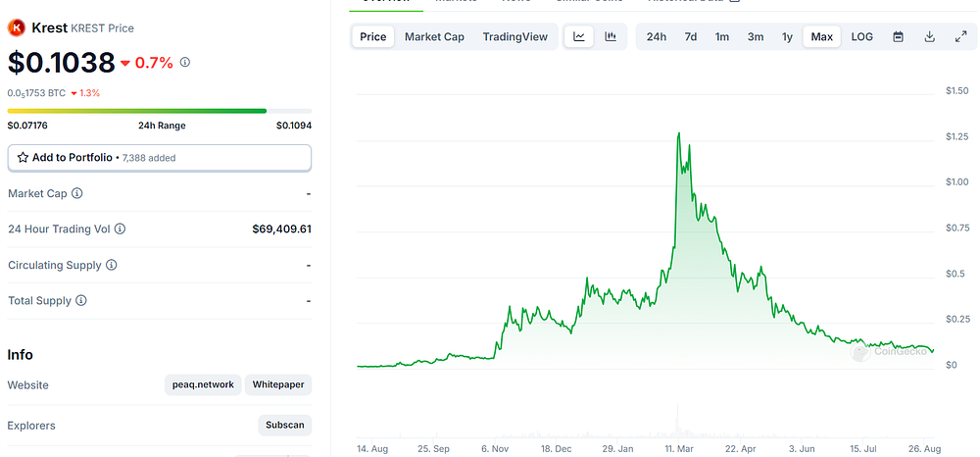This screenshot has width=980, height=457.
Task: Open the Whitepaper link
Action: pos(278,384)
